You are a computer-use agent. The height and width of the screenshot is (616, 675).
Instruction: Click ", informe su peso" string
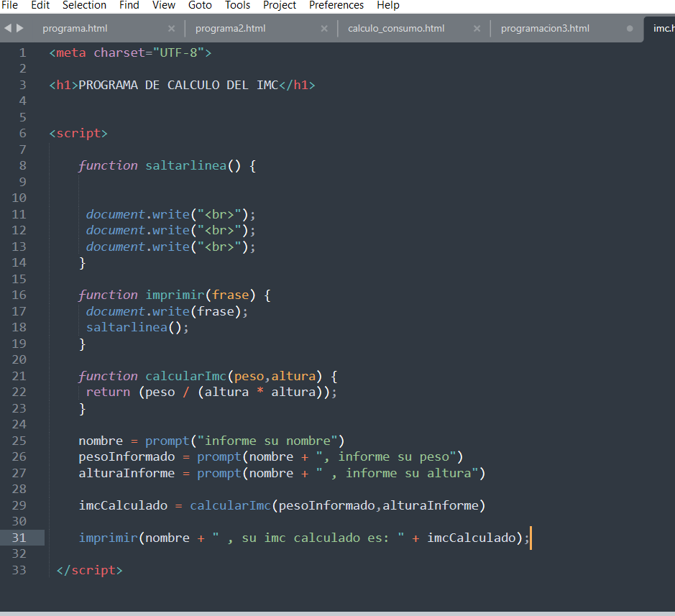386,456
